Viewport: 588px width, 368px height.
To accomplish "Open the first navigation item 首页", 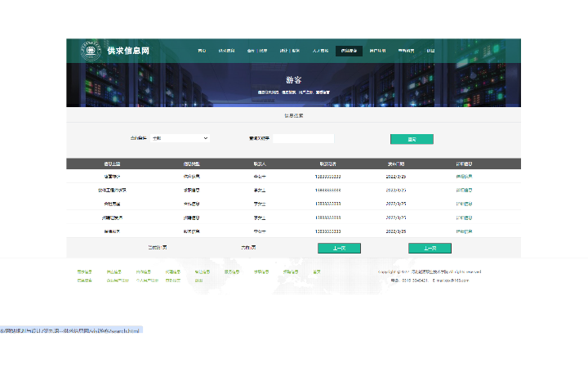I will click(202, 51).
